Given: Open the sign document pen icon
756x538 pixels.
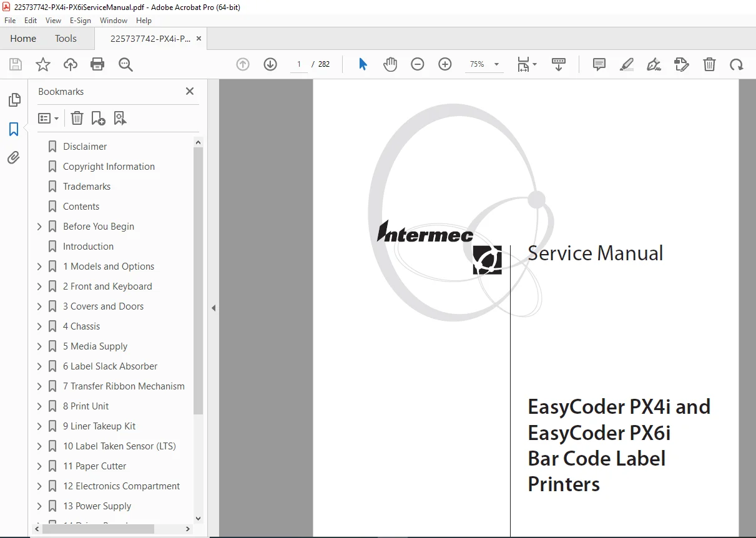Looking at the screenshot, I should [654, 64].
